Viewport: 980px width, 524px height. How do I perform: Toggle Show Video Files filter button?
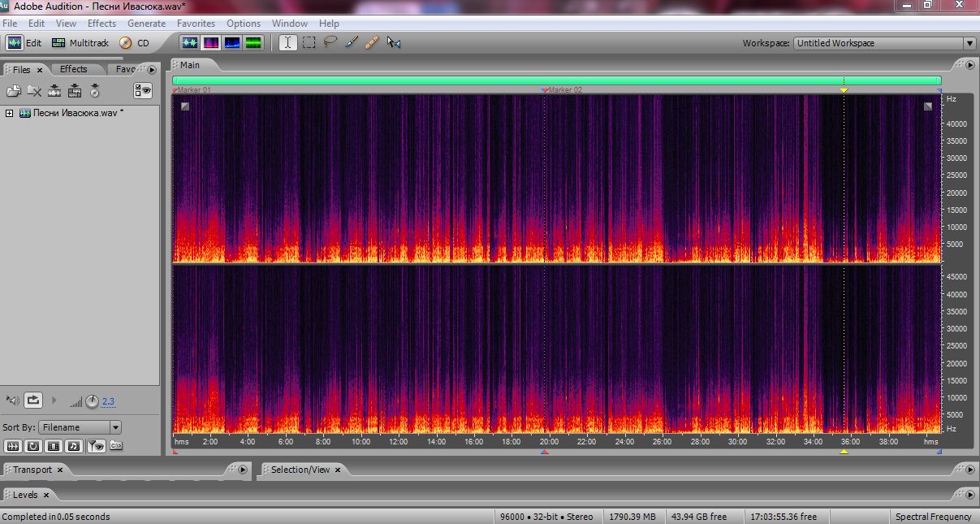tap(54, 445)
